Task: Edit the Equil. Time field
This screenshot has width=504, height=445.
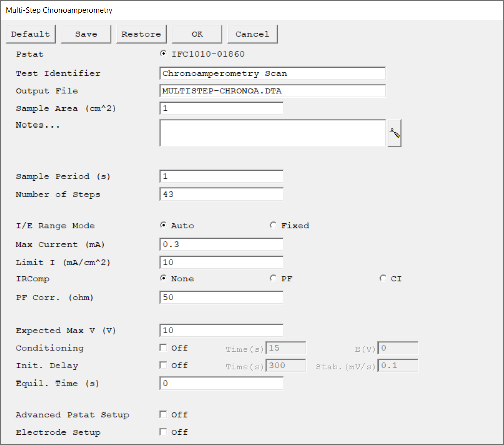Action: 221,384
